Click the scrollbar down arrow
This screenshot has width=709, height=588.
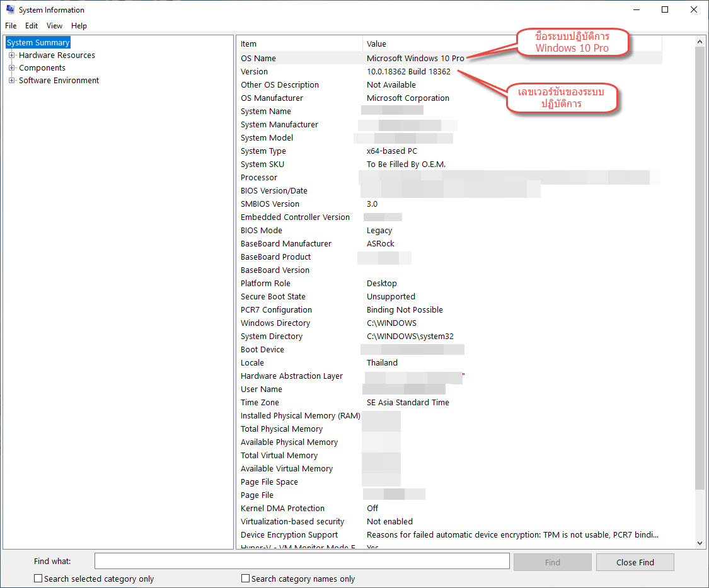(700, 543)
